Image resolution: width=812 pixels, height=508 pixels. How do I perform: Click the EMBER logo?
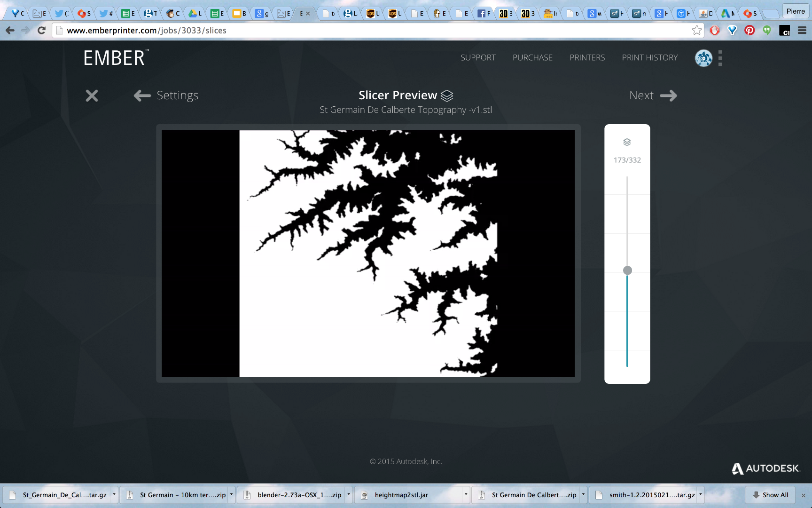[114, 57]
